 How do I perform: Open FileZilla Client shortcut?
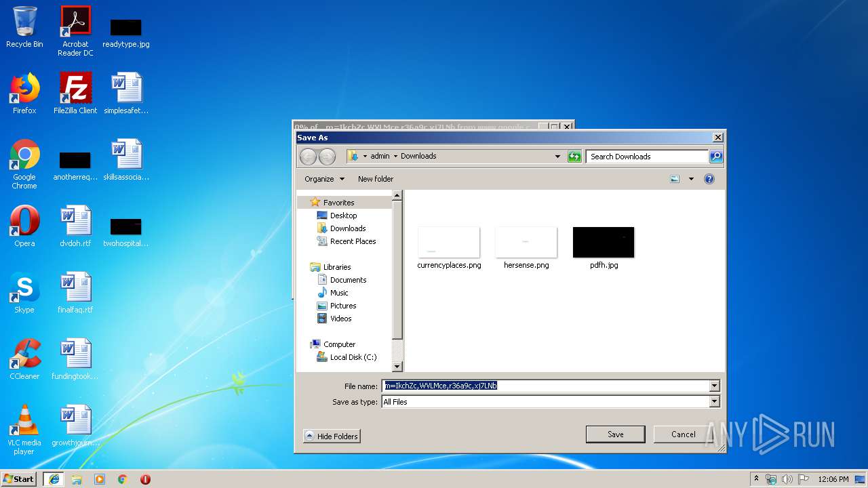click(x=75, y=94)
